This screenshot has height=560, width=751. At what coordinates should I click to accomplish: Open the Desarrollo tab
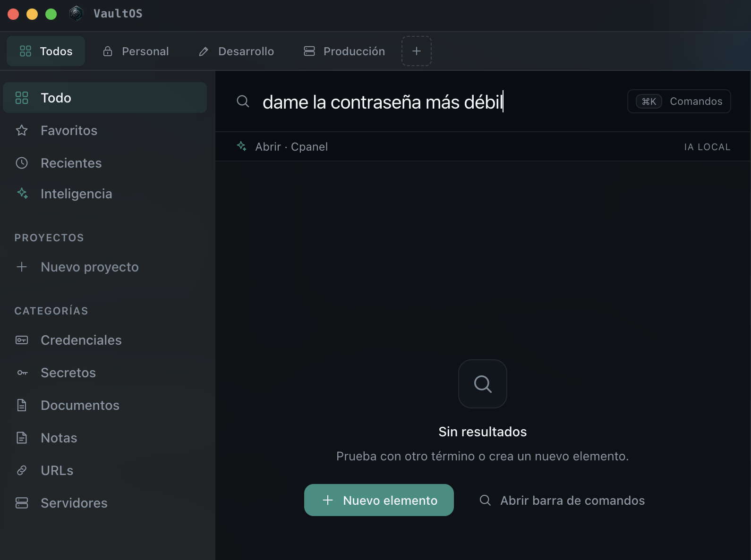[236, 51]
